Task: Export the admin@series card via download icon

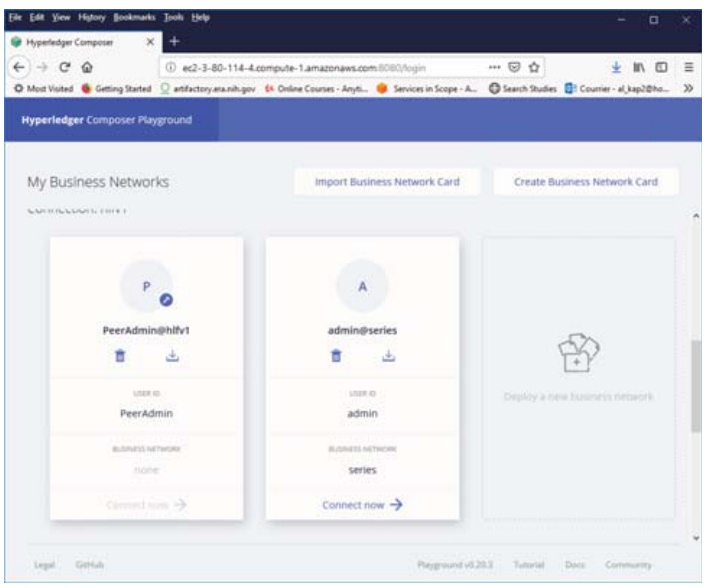Action: (x=389, y=356)
